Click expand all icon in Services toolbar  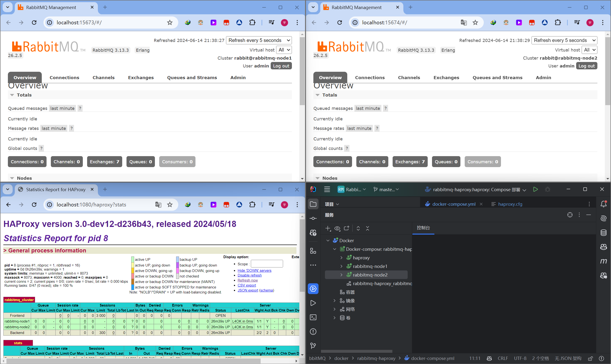[358, 228]
